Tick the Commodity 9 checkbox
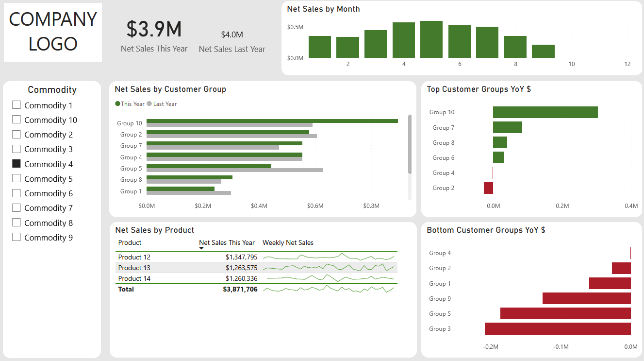The width and height of the screenshot is (644, 361). coord(17,237)
